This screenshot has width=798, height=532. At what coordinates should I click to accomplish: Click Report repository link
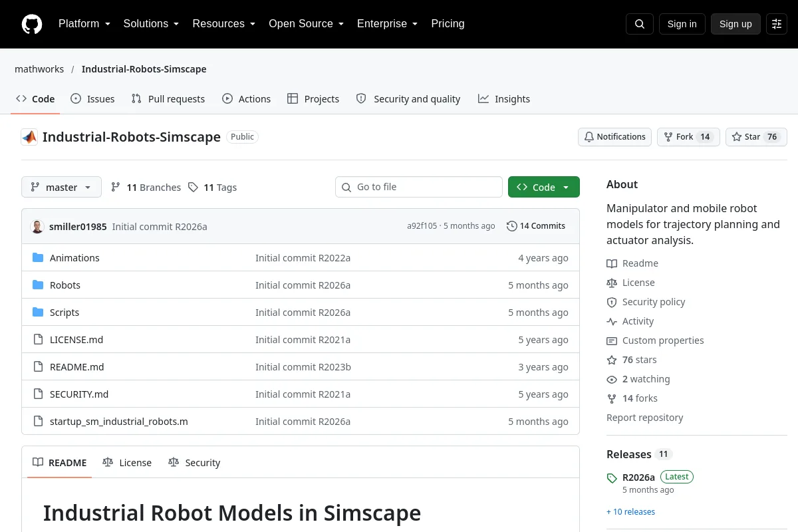[x=645, y=418]
